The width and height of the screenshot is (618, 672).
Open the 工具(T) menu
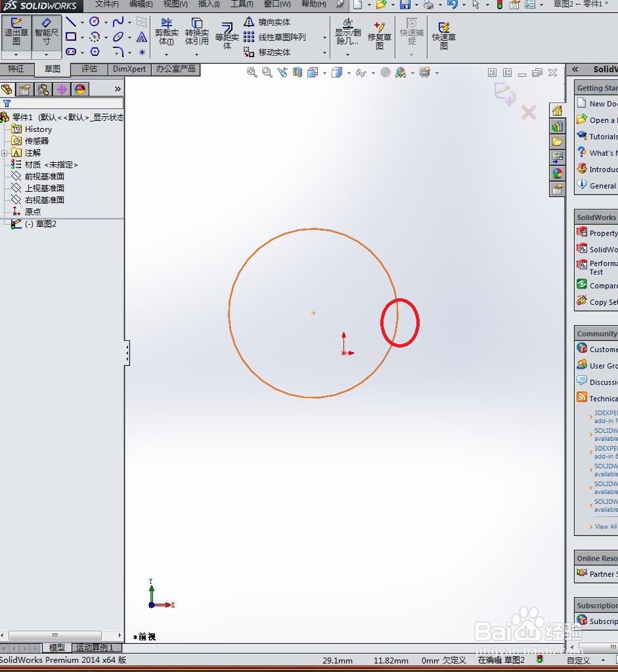click(x=242, y=4)
